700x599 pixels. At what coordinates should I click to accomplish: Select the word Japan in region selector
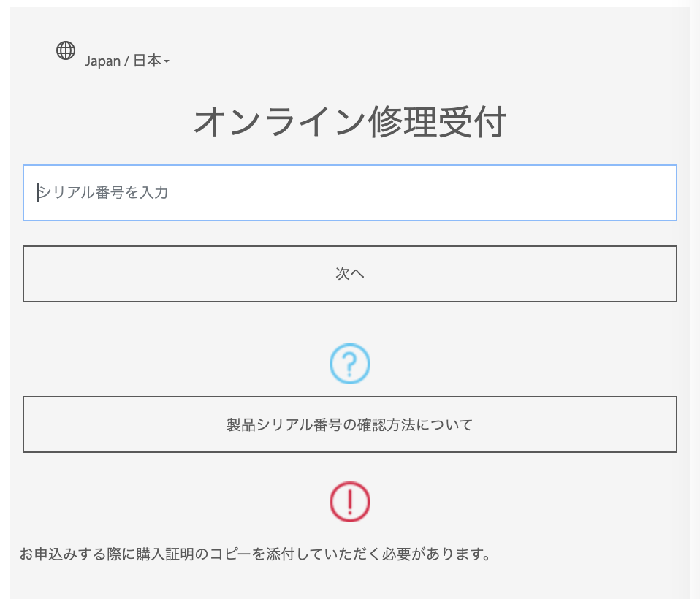[102, 61]
